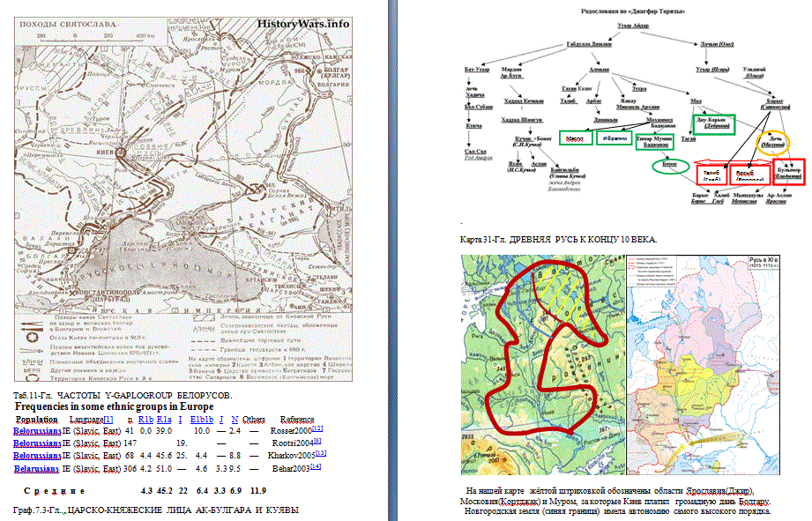Image resolution: width=812 pixels, height=521 pixels.
Task: Open reference footnote [13] after Kharkov2005
Action: 321,453
